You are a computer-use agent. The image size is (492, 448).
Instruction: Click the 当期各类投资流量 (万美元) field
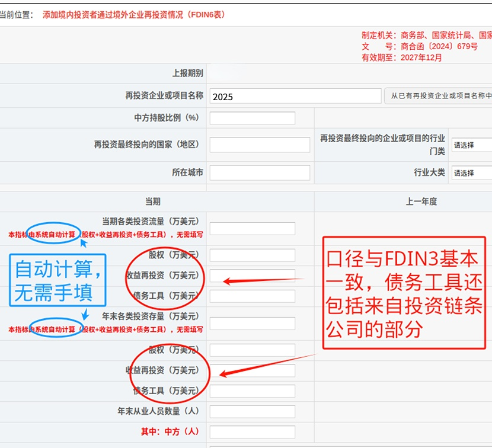pyautogui.click(x=252, y=229)
